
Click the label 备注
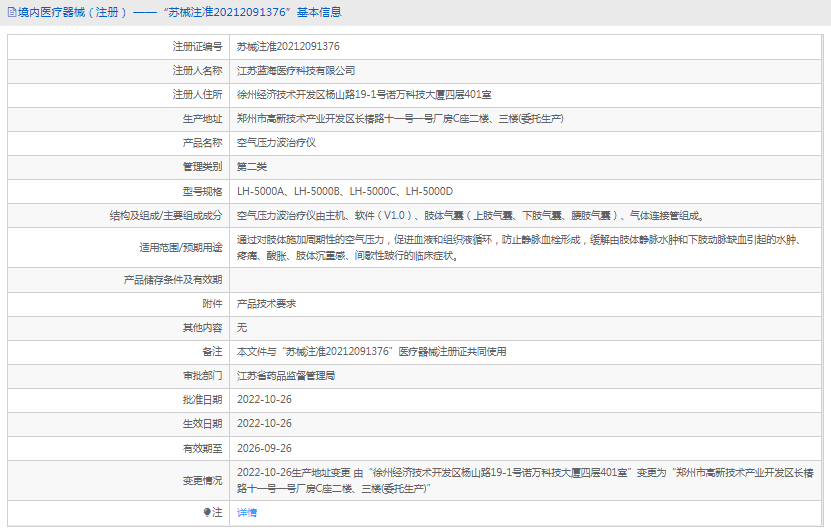(x=212, y=351)
